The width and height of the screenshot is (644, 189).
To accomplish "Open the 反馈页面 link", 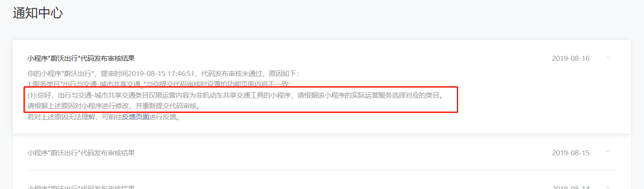I will coord(135,117).
